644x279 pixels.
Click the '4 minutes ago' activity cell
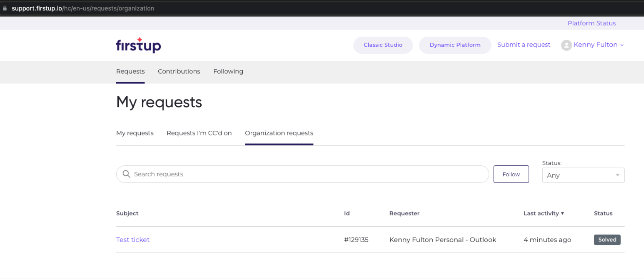547,240
